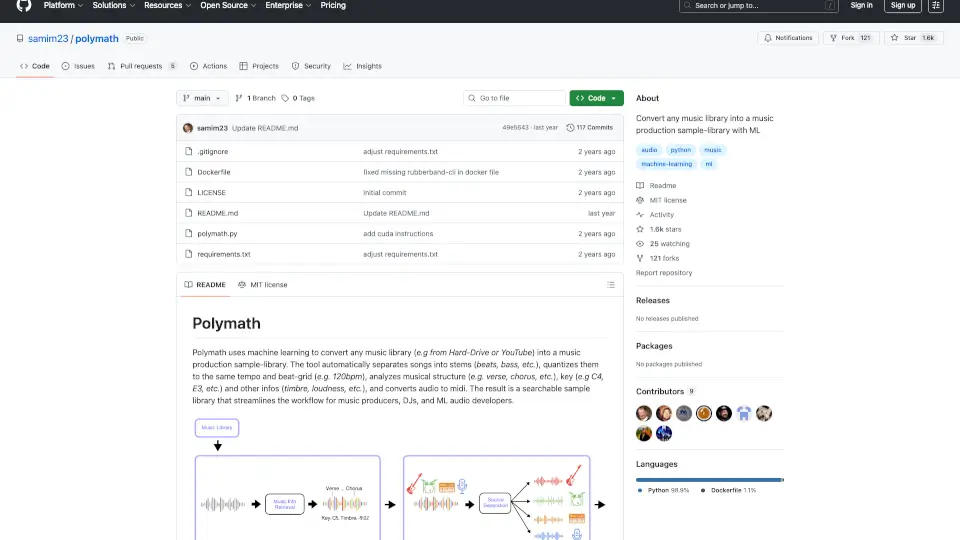
Task: Open the Actions tab
Action: 208,66
